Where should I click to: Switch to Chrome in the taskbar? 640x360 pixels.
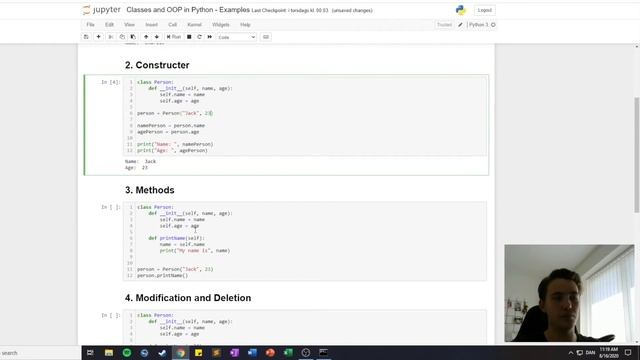point(181,353)
